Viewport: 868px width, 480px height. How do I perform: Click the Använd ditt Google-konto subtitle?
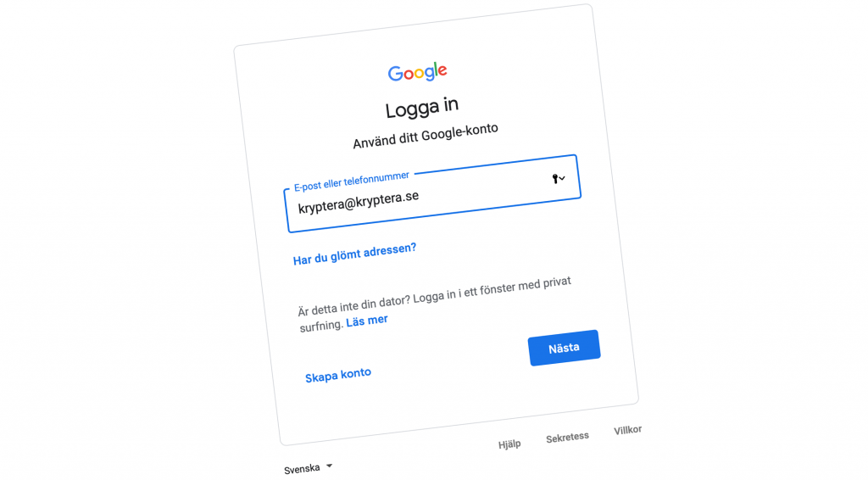click(x=426, y=136)
